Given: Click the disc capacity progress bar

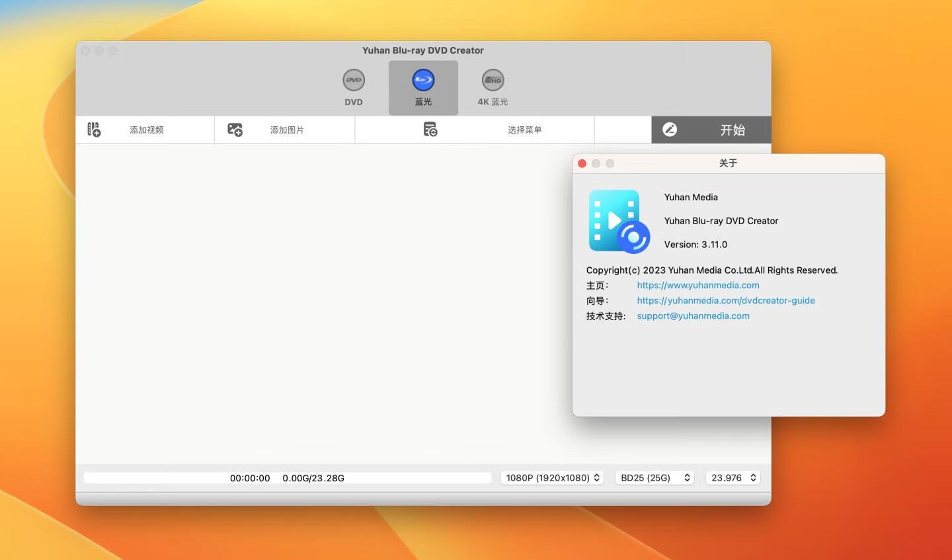Looking at the screenshot, I should tap(288, 478).
